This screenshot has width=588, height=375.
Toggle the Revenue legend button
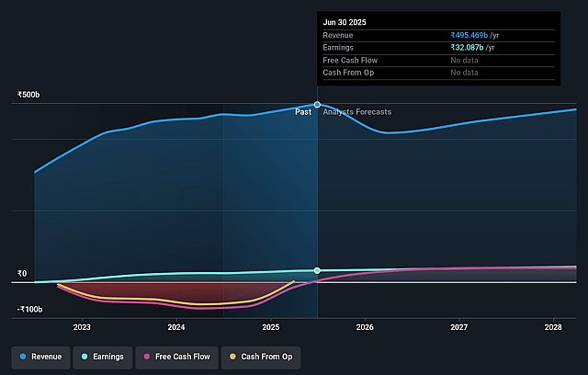coord(40,358)
